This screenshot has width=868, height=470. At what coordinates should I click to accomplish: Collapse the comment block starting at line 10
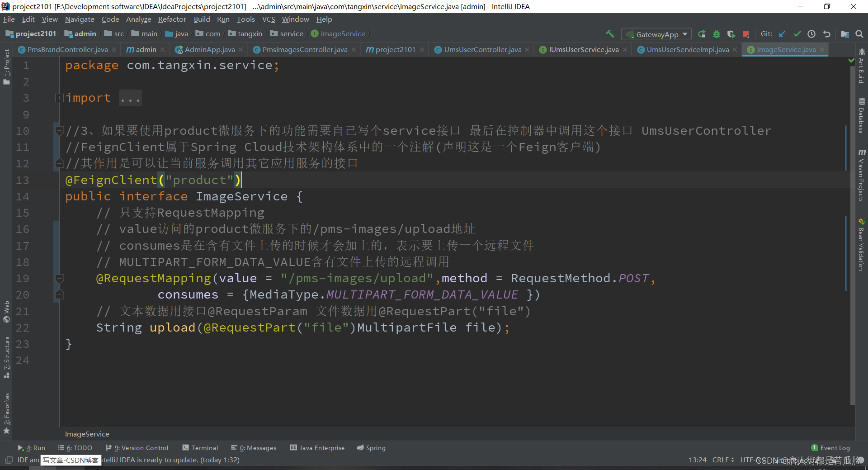point(59,131)
